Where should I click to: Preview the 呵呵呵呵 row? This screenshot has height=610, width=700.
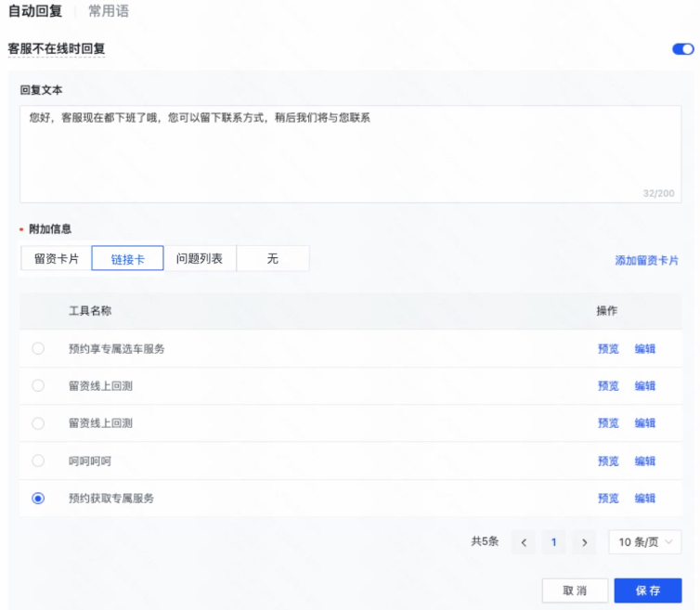tap(608, 461)
